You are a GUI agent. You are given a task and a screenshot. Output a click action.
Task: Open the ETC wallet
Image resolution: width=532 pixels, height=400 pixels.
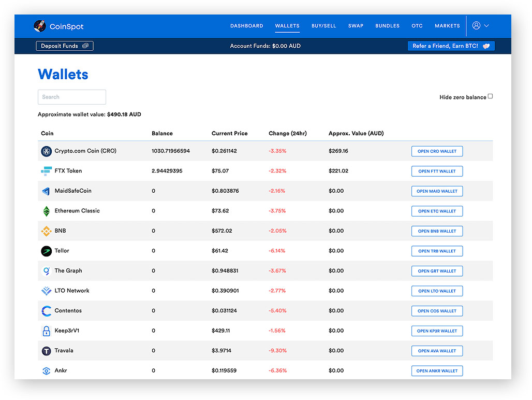pos(437,211)
